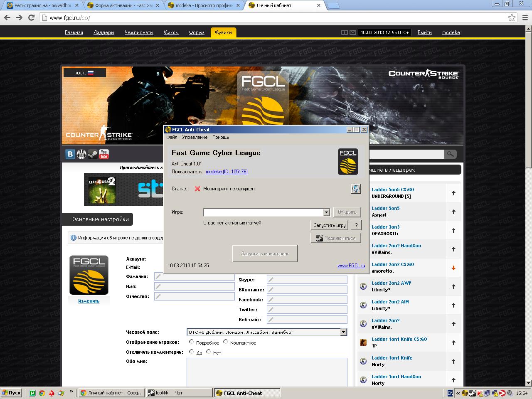Click the search magnifier button on the site

pyautogui.click(x=450, y=154)
